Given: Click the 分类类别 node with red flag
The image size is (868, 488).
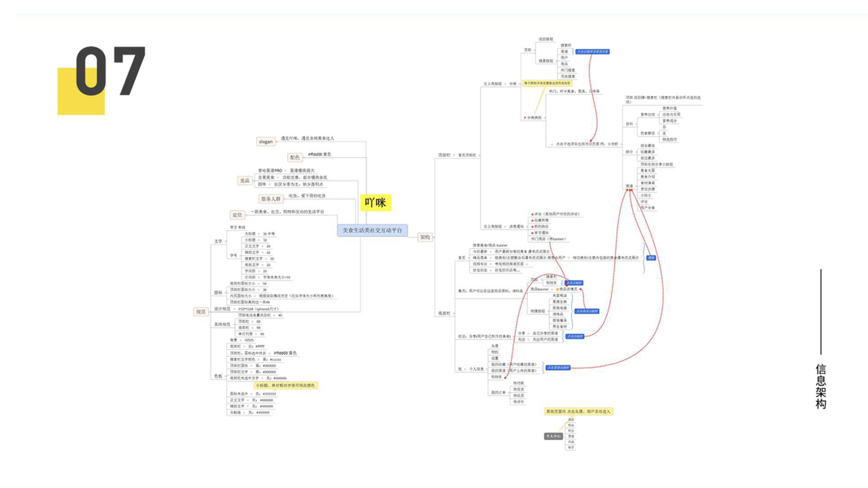Looking at the screenshot, I should [x=534, y=118].
